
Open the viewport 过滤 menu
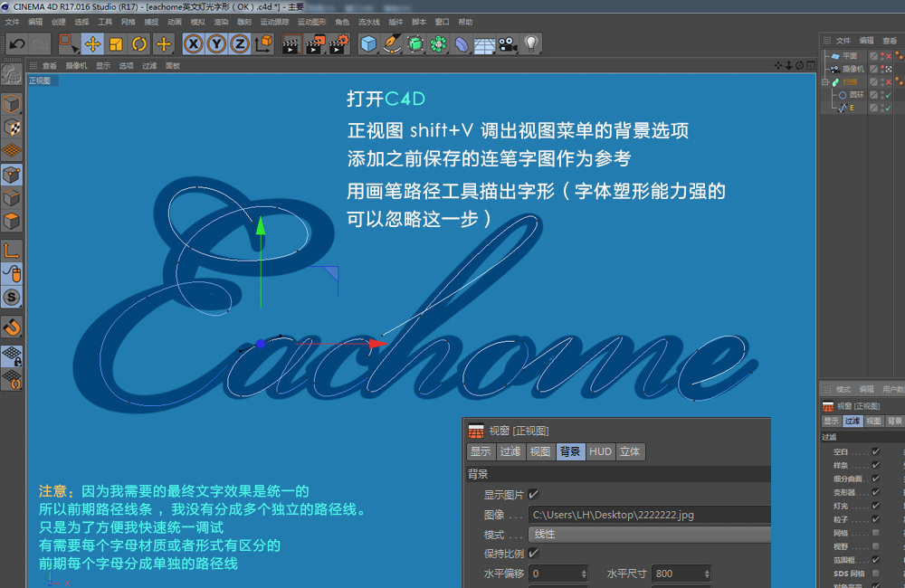pyautogui.click(x=149, y=66)
